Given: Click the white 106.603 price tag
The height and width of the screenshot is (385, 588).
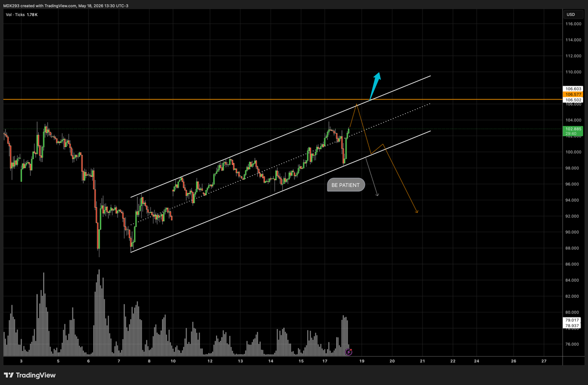Looking at the screenshot, I should coord(573,89).
